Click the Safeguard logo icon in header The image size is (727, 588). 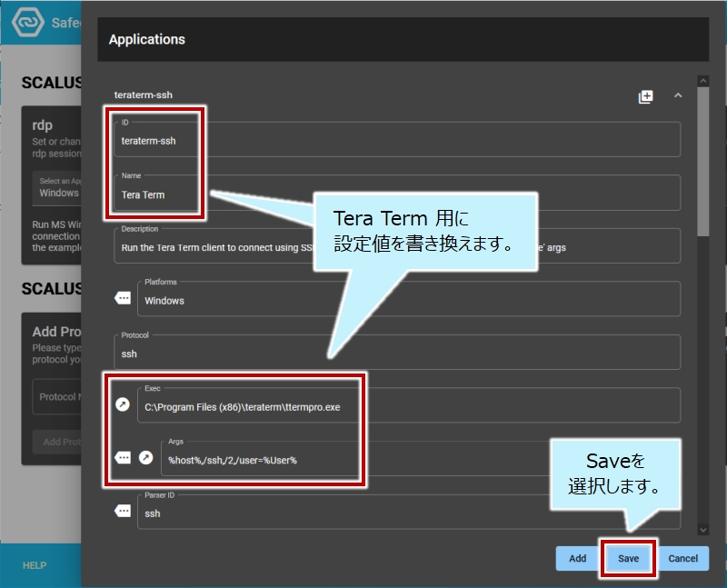pos(28,22)
